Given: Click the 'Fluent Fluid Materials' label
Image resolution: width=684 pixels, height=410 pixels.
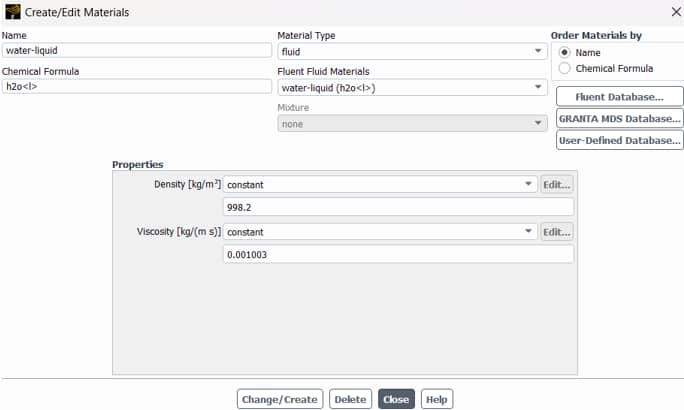Looking at the screenshot, I should pyautogui.click(x=323, y=71).
